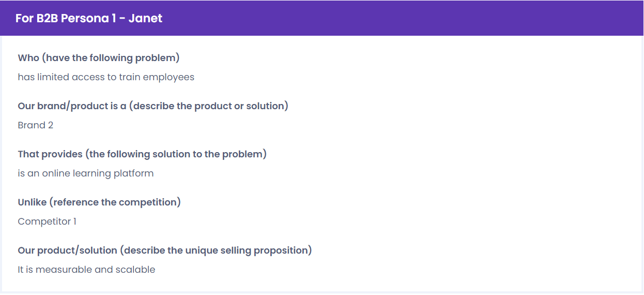Select 'is an online learning platform' text
Image resolution: width=644 pixels, height=295 pixels.
pos(86,173)
